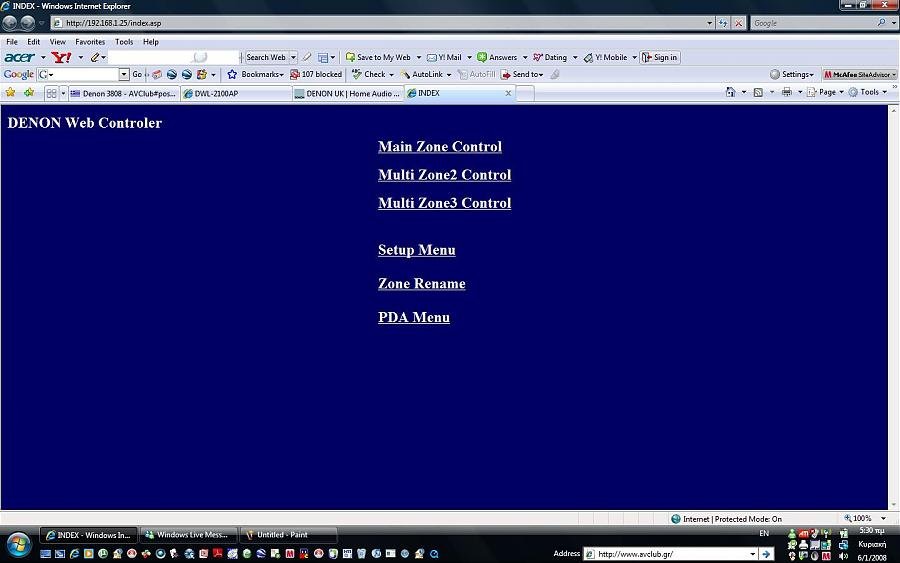The width and height of the screenshot is (900, 563).
Task: Click the Yahoo toolbar pencil icon
Action: [95, 57]
